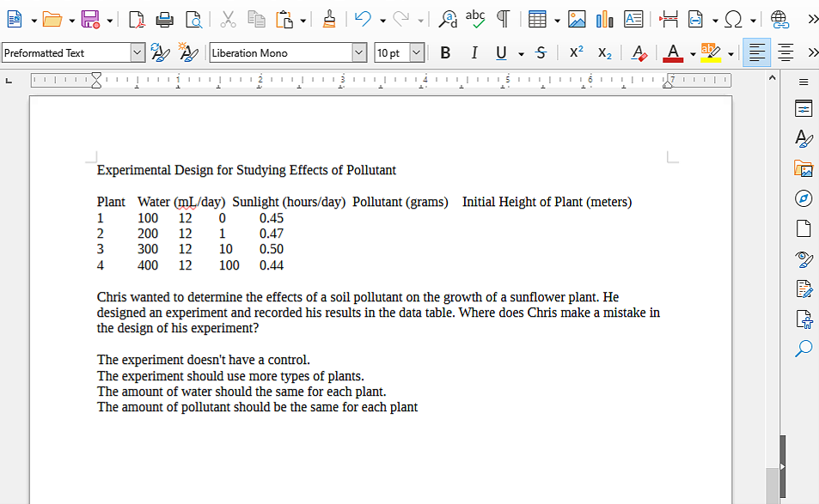Open sidebar Manage Changes deck
The width and height of the screenshot is (819, 504).
click(804, 288)
